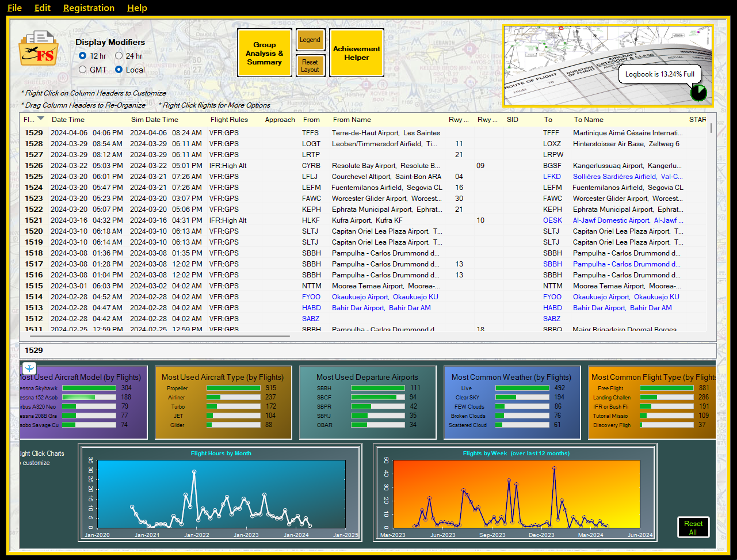737x560 pixels.
Task: Open the Help menu
Action: [x=137, y=8]
